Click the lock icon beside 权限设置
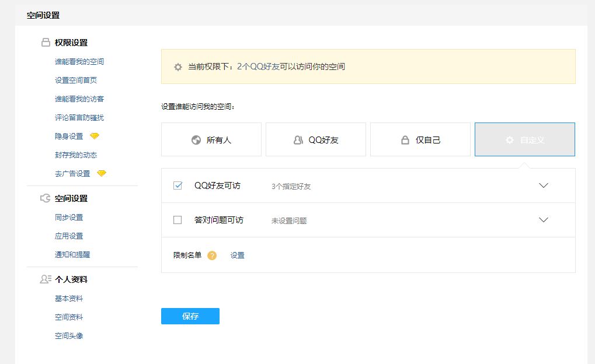595x364 pixels. 46,43
